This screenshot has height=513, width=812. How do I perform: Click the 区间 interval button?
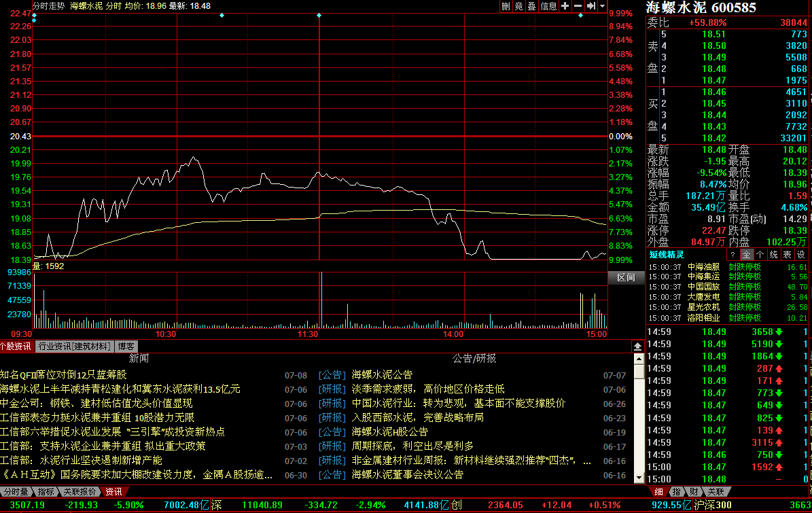(626, 278)
